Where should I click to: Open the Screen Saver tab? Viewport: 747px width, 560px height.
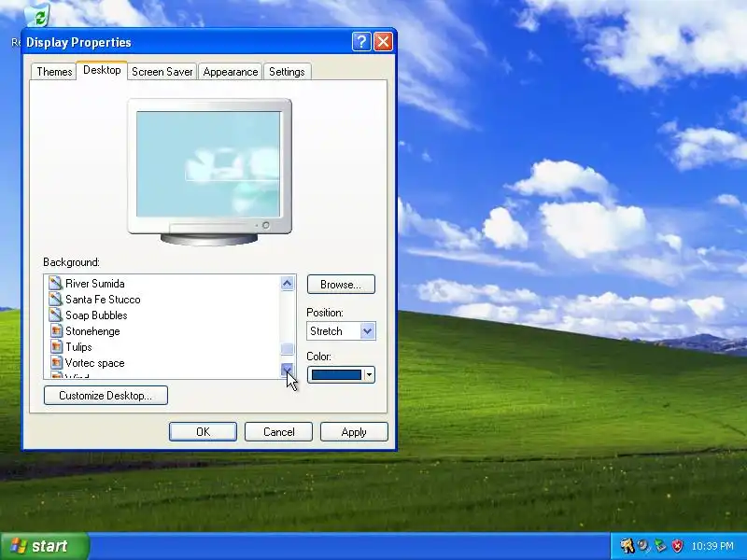[x=162, y=72]
